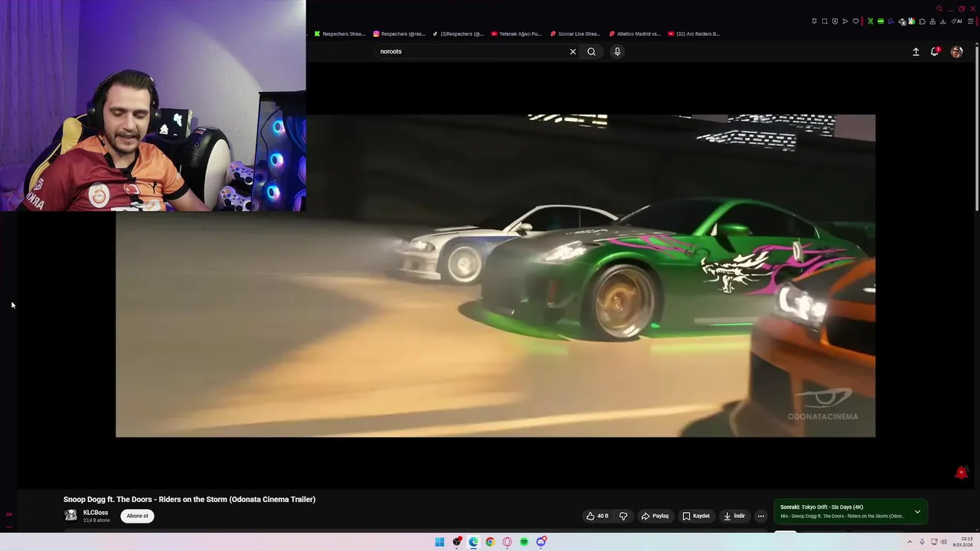Click the browser tab search magnifier in title bar
This screenshot has height=551, width=980.
pyautogui.click(x=939, y=9)
